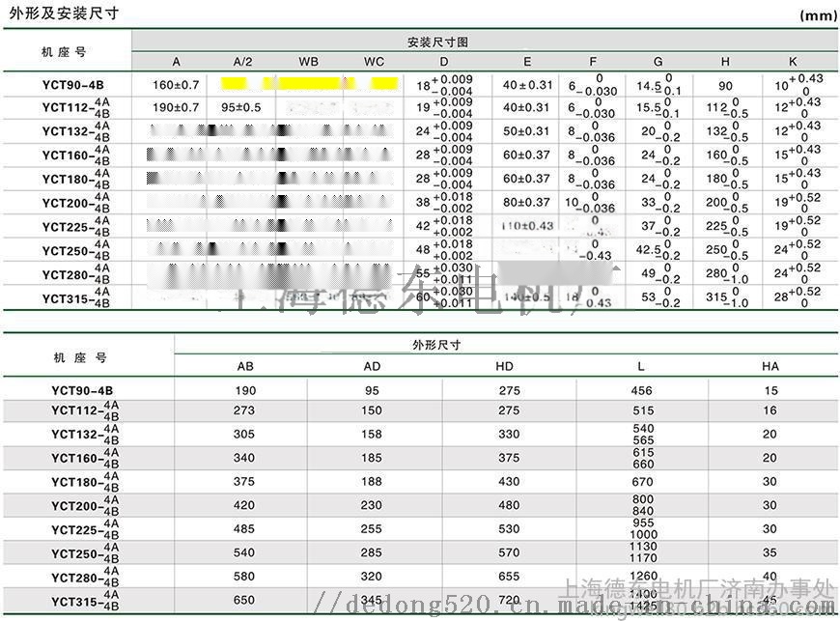Click HD value 430

pyautogui.click(x=509, y=481)
